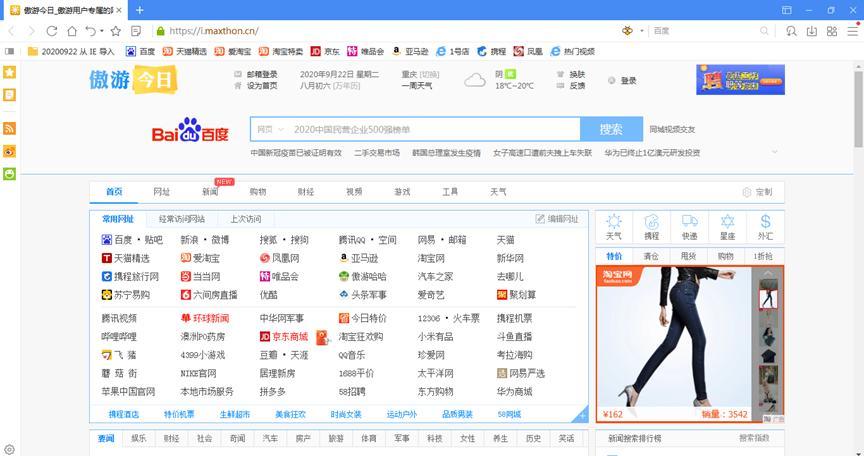The image size is (864, 456).
Task: Open RSS feed icon in left sidebar
Action: [x=9, y=128]
